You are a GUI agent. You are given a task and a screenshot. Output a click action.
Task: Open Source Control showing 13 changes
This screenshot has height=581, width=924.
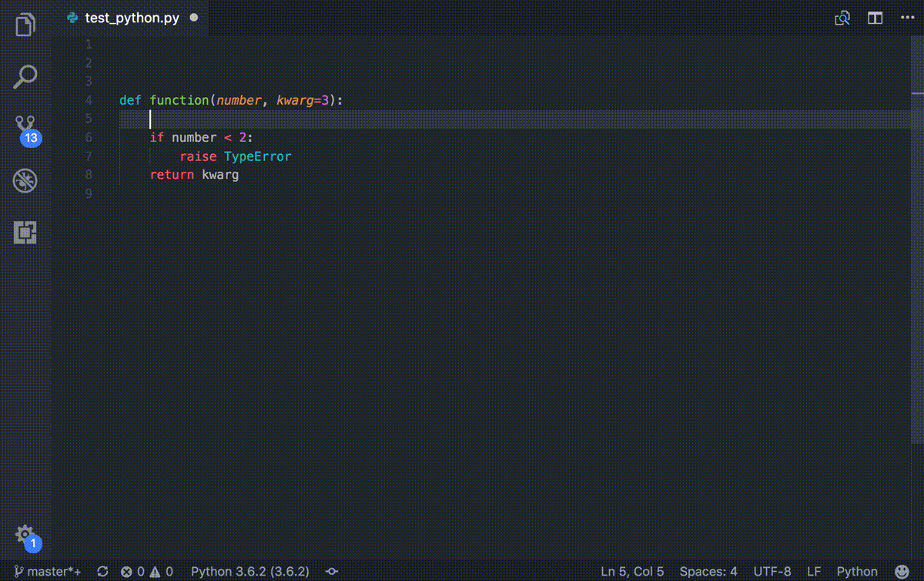click(x=25, y=126)
